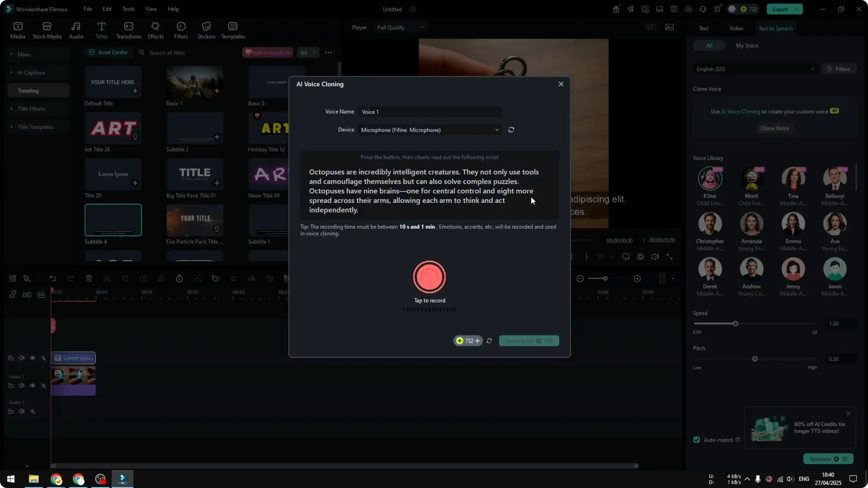Click the Pitch slider handle
This screenshot has height=488, width=868.
pyautogui.click(x=755, y=358)
